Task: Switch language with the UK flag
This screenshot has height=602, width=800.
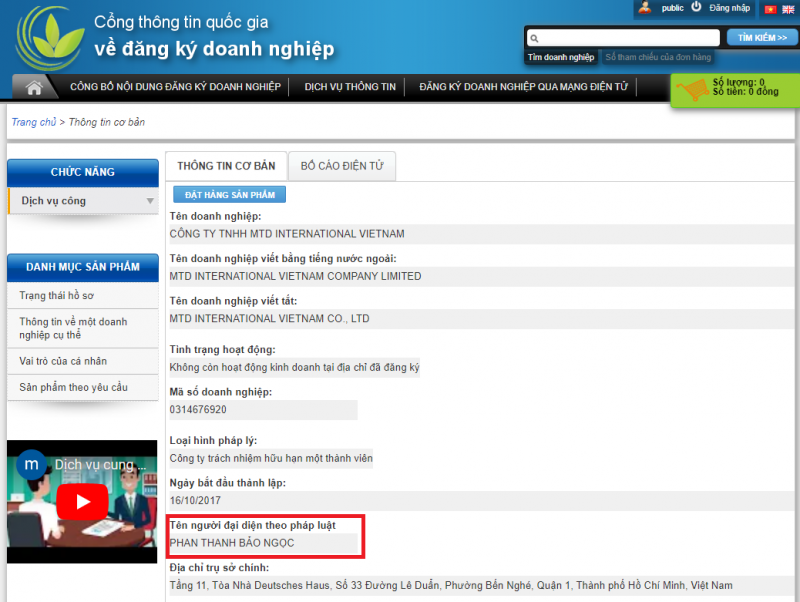Action: 787,9
